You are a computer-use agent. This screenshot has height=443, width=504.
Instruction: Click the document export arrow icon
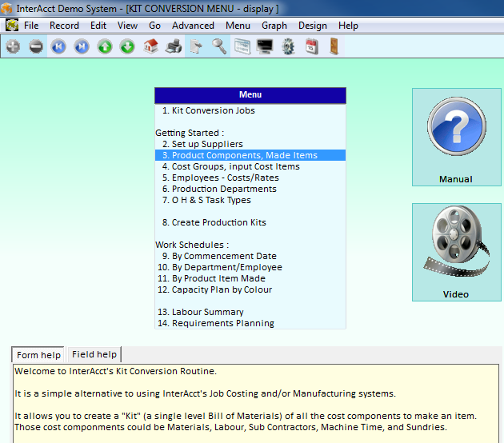click(196, 46)
